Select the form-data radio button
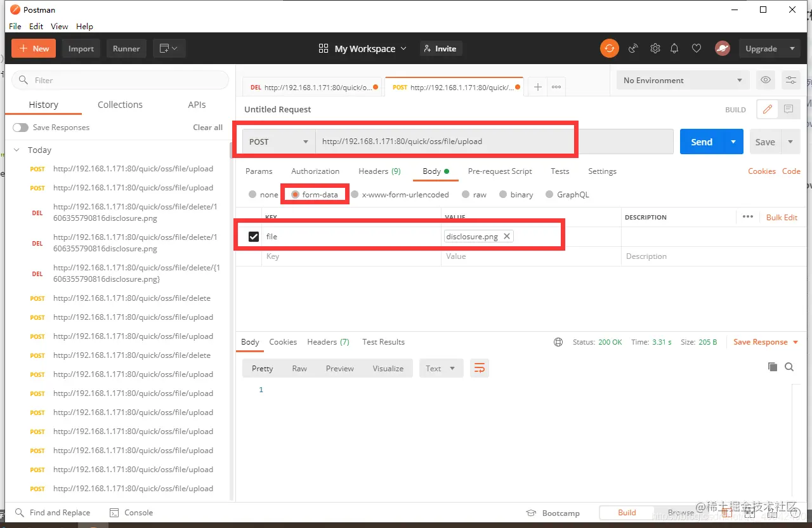The height and width of the screenshot is (528, 812). tap(296, 195)
